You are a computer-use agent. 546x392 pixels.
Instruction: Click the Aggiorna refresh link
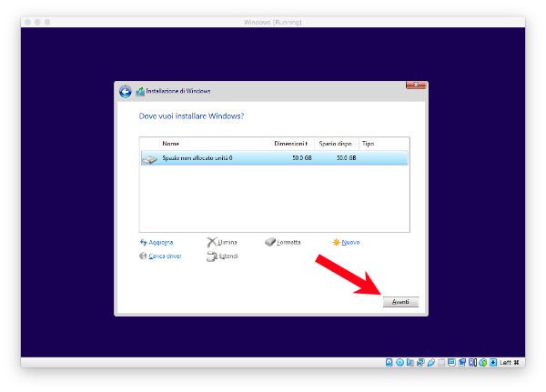click(160, 242)
